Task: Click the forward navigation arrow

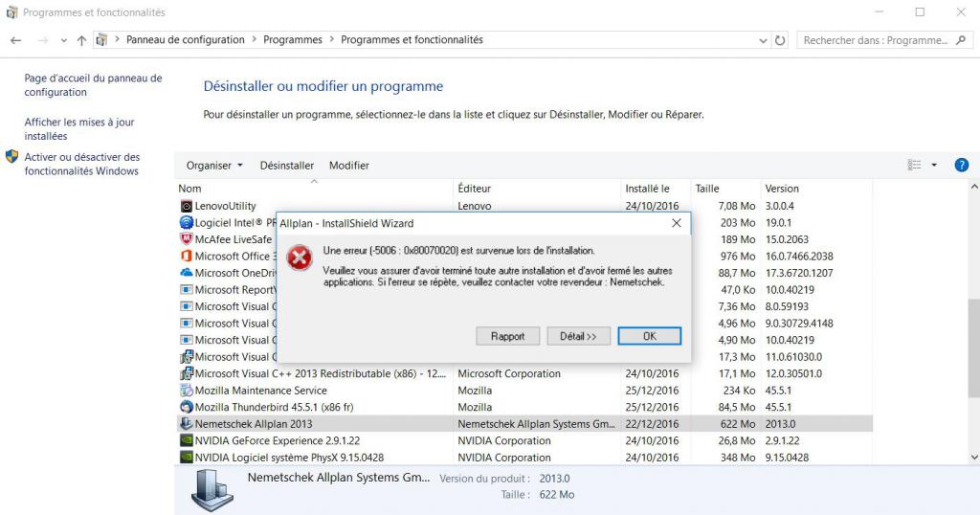Action: coord(42,40)
